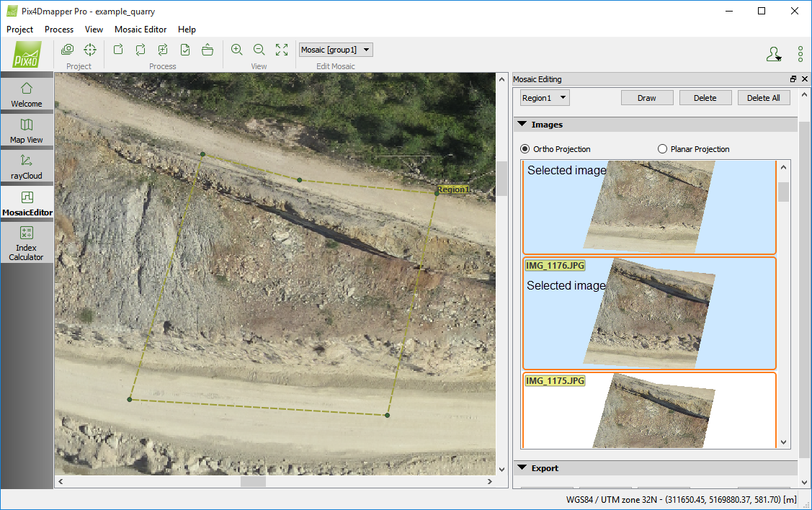Select Ortho Projection radio button
The width and height of the screenshot is (812, 510).
click(x=525, y=149)
